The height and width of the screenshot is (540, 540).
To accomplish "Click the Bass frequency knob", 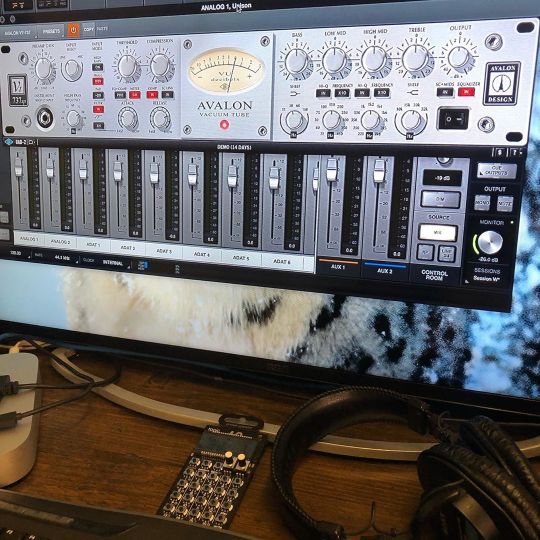I will coord(294,120).
